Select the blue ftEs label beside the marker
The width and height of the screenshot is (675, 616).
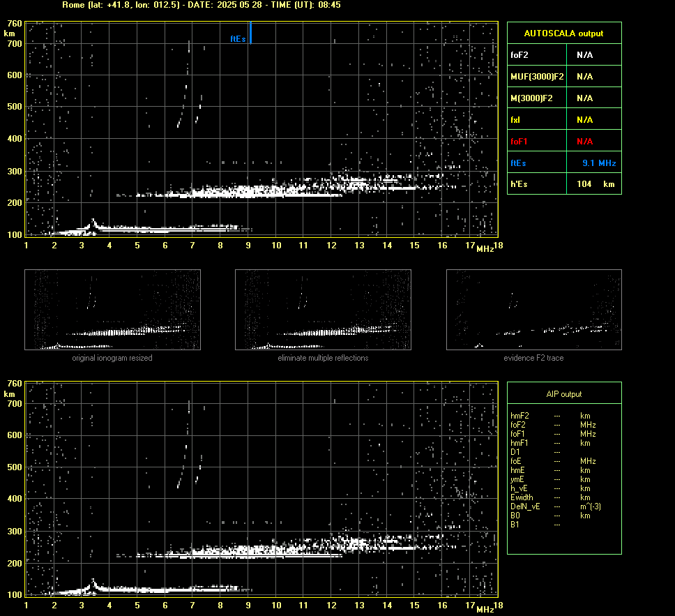[238, 39]
